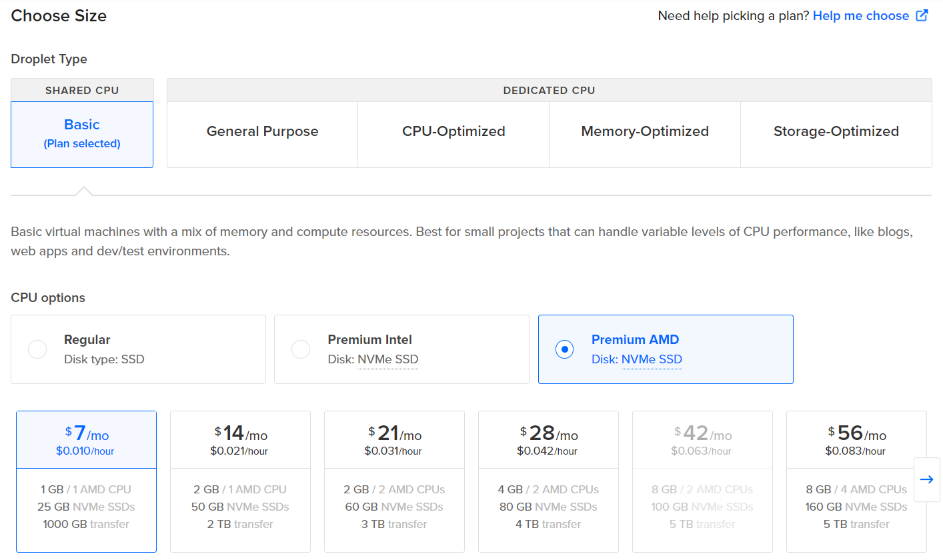
Task: Pick the $28/mo 4 GB plan
Action: 548,480
